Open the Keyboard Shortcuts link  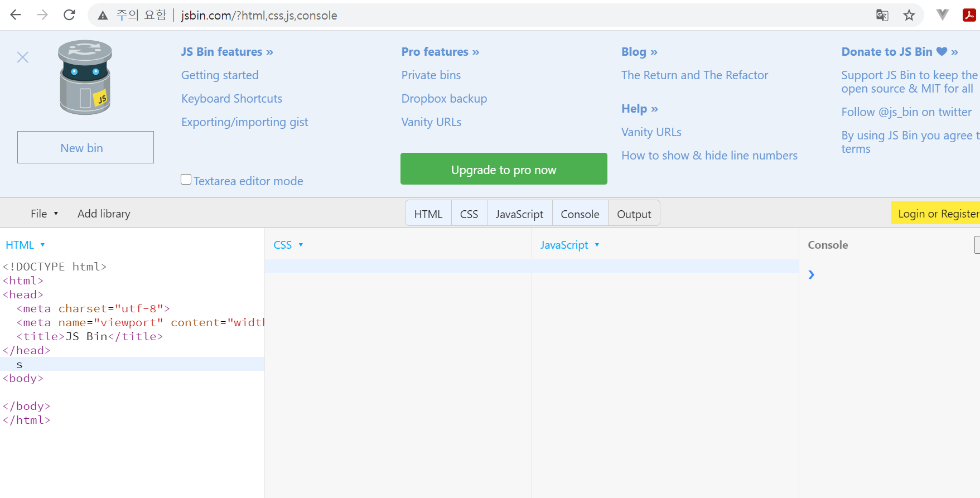[231, 99]
